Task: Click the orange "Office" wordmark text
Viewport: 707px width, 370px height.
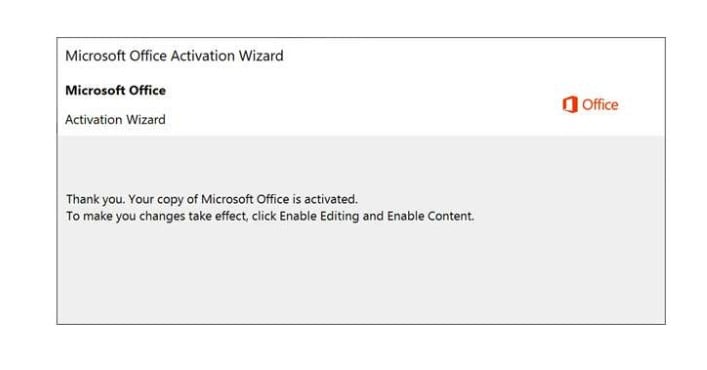Action: click(600, 105)
